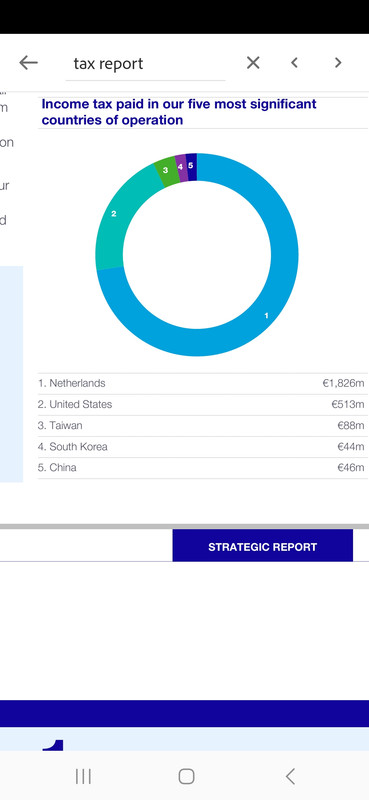Select the €1,826m value
The height and width of the screenshot is (800, 369).
point(343,384)
